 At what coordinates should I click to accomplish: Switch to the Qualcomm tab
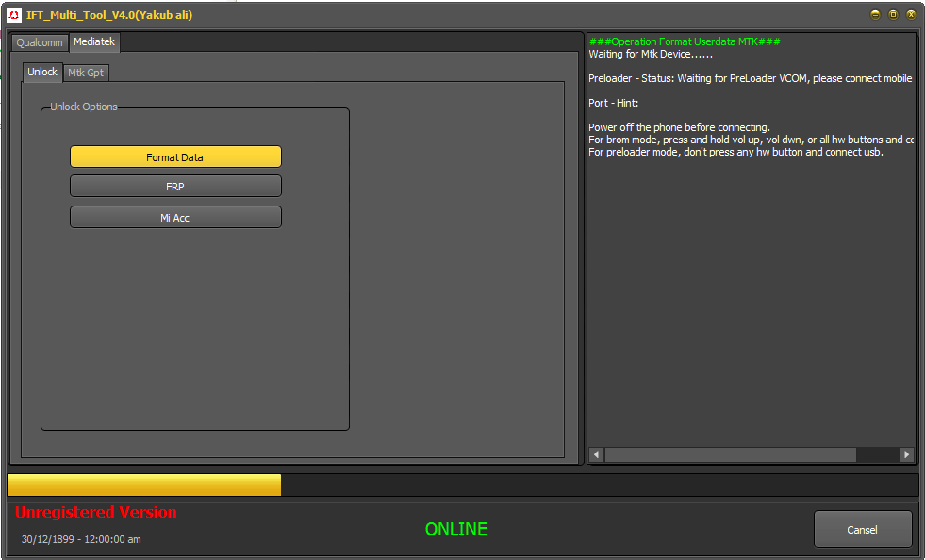[x=39, y=42]
